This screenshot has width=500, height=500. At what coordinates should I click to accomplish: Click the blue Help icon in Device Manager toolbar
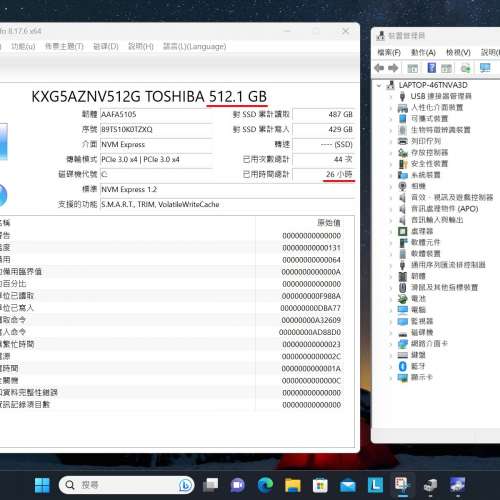[x=432, y=68]
